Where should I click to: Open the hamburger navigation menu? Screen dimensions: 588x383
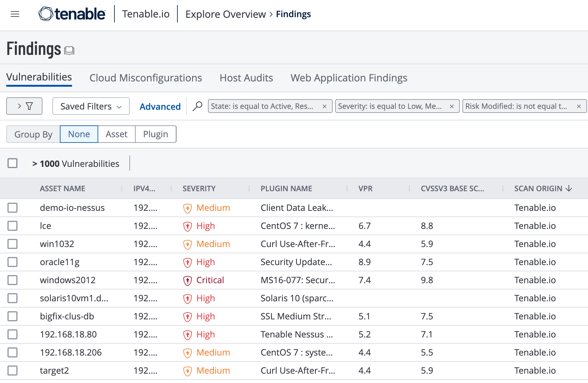(15, 14)
